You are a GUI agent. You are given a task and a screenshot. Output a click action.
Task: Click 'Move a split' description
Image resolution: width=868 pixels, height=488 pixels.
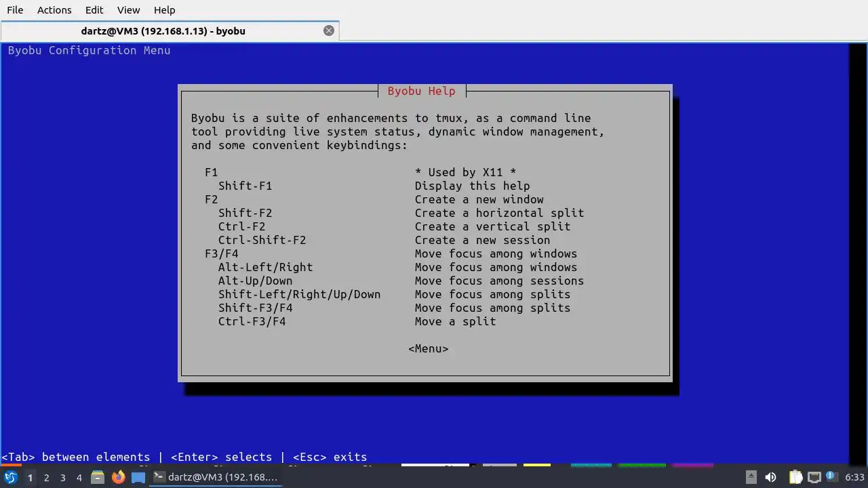[455, 321]
